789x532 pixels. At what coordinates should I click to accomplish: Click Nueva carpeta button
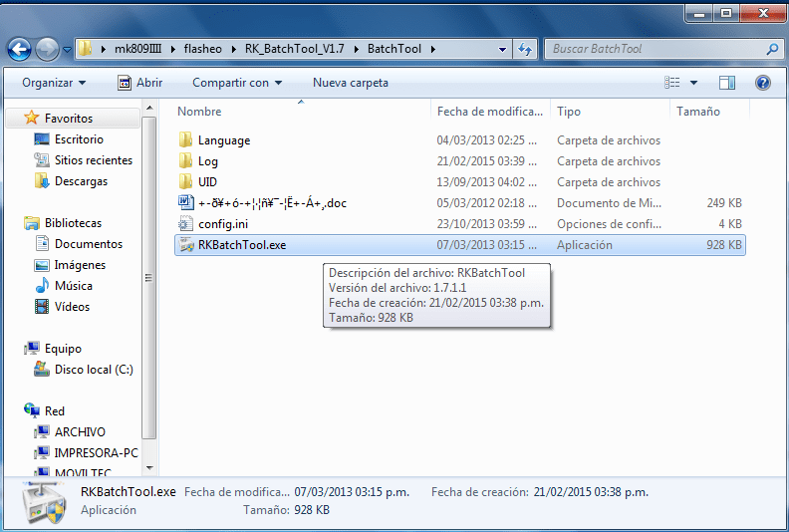[x=351, y=83]
